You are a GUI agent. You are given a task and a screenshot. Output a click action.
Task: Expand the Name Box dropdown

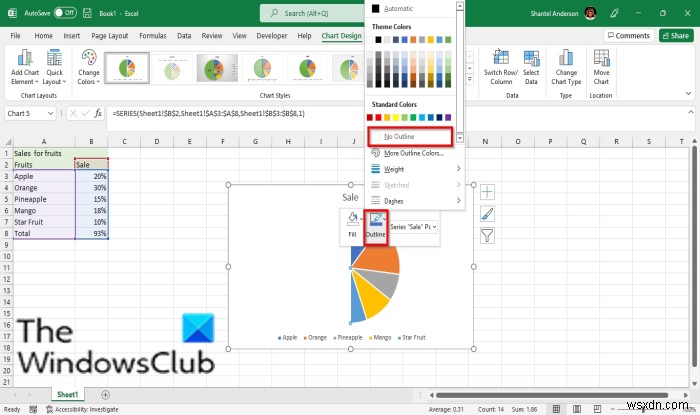coord(50,113)
